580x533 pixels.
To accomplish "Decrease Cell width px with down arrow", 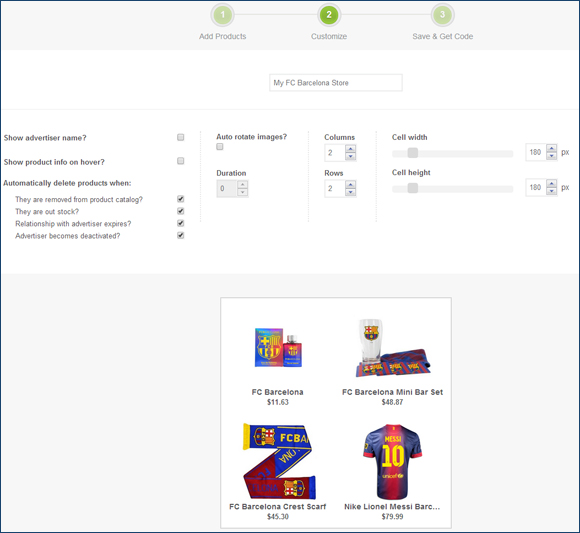I will pos(552,156).
